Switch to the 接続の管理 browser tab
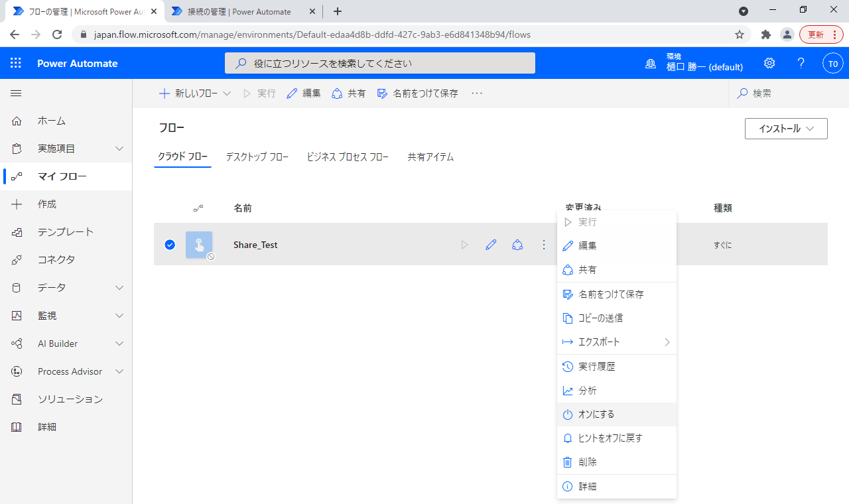849x504 pixels. tap(239, 11)
